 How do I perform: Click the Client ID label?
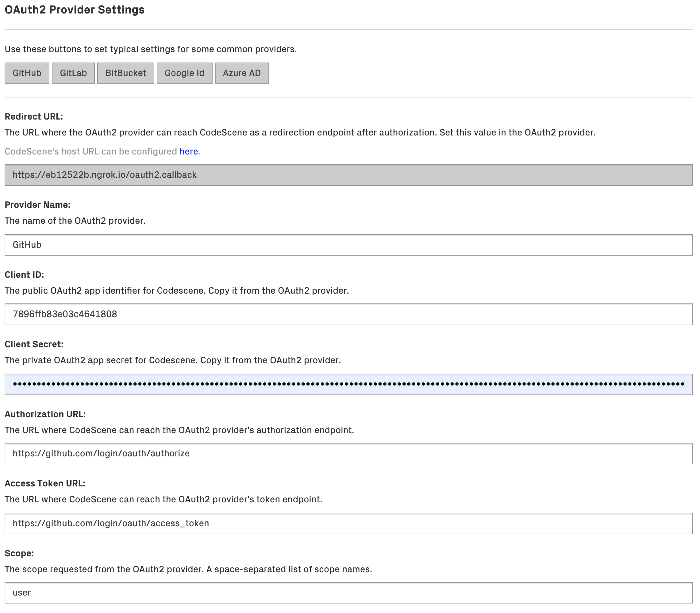(24, 275)
